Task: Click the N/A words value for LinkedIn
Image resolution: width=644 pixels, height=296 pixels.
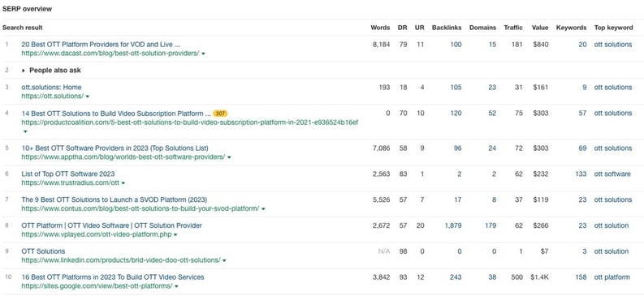Action: pyautogui.click(x=384, y=251)
